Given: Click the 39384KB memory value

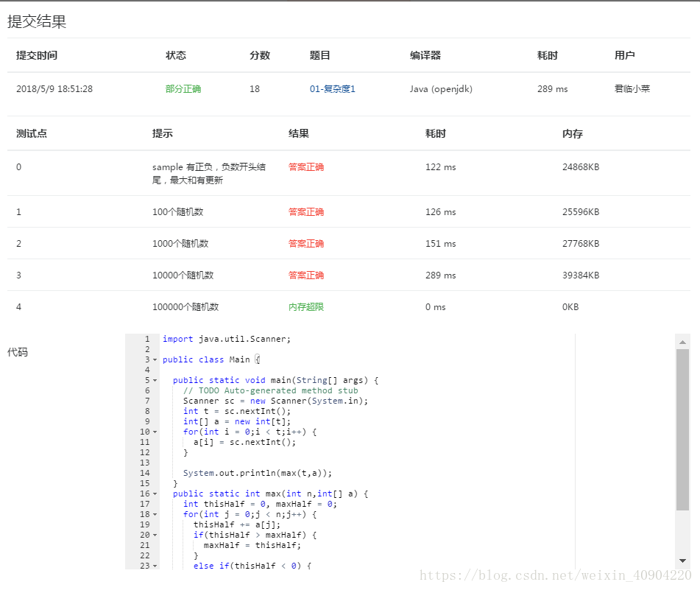Looking at the screenshot, I should point(581,275).
